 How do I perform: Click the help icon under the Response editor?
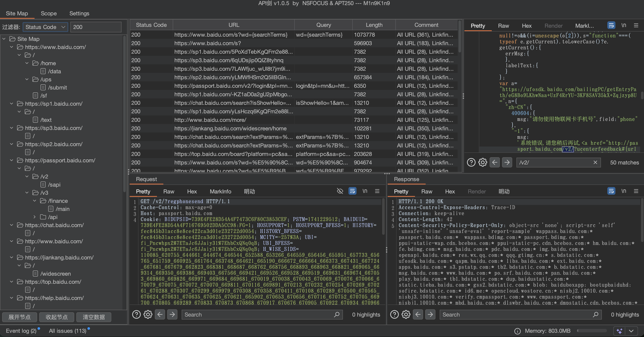[394, 314]
